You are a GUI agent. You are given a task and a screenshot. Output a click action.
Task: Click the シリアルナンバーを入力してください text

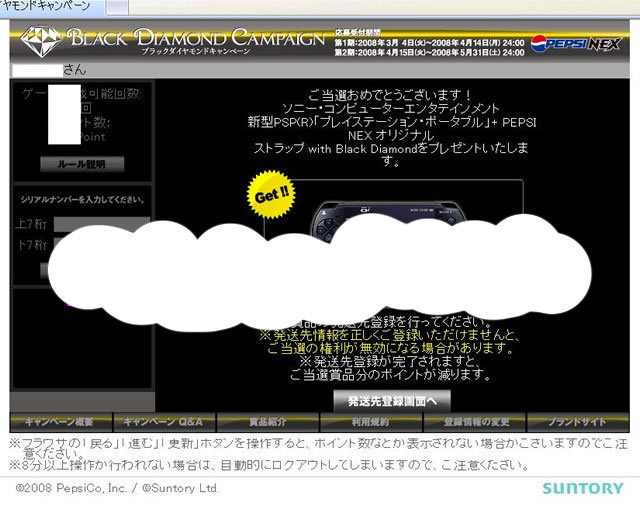[x=82, y=200]
